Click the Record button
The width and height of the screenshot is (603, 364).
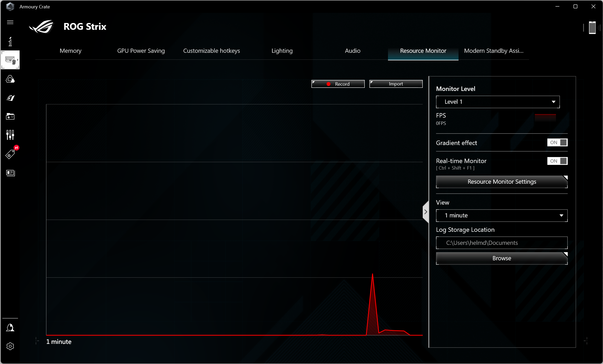pos(338,84)
